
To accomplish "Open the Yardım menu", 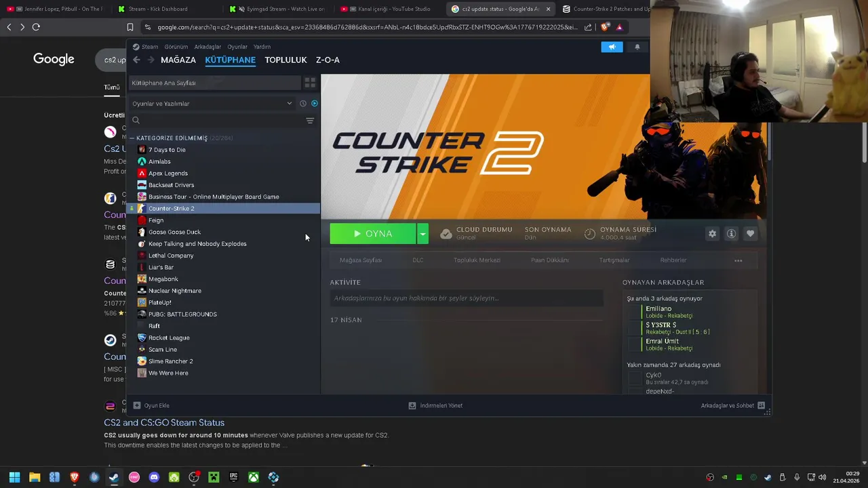I will (262, 47).
